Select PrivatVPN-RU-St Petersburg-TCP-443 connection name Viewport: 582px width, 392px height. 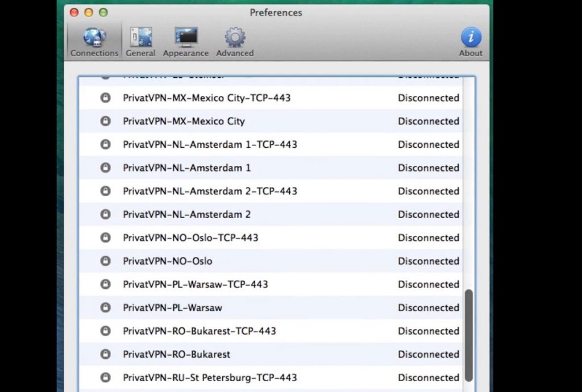210,378
